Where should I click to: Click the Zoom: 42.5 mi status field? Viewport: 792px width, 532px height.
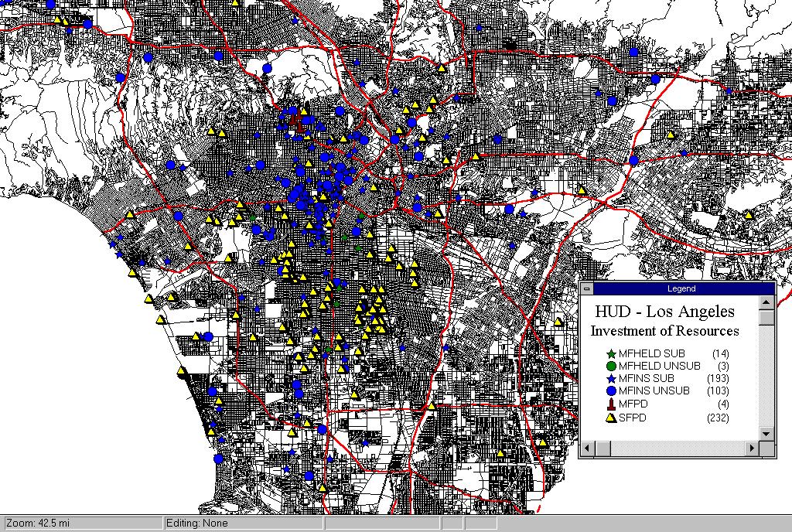(x=81, y=523)
